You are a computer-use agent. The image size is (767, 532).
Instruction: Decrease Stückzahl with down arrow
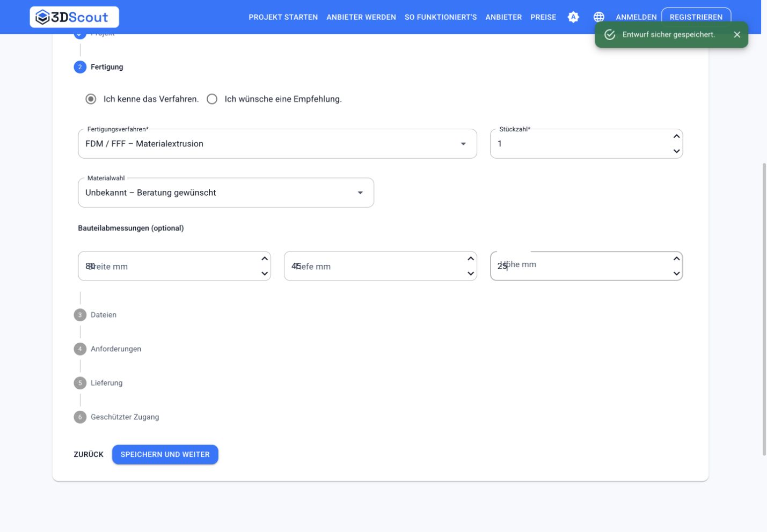pos(676,151)
